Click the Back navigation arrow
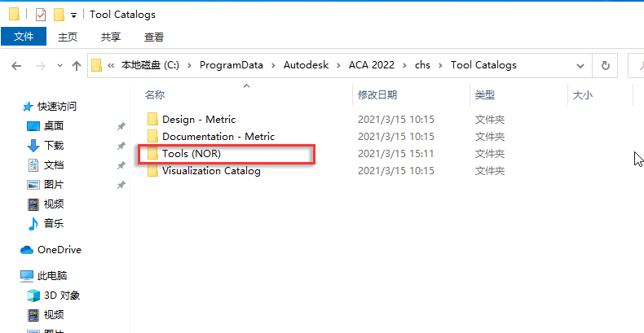The height and width of the screenshot is (333, 644). click(x=16, y=65)
